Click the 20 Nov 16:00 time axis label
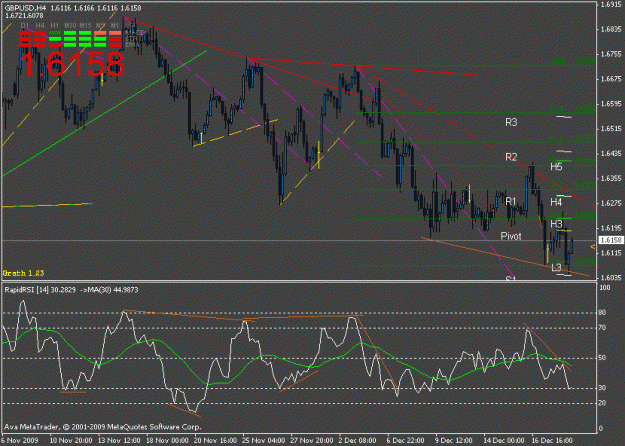This screenshot has width=625, height=446. point(216,440)
